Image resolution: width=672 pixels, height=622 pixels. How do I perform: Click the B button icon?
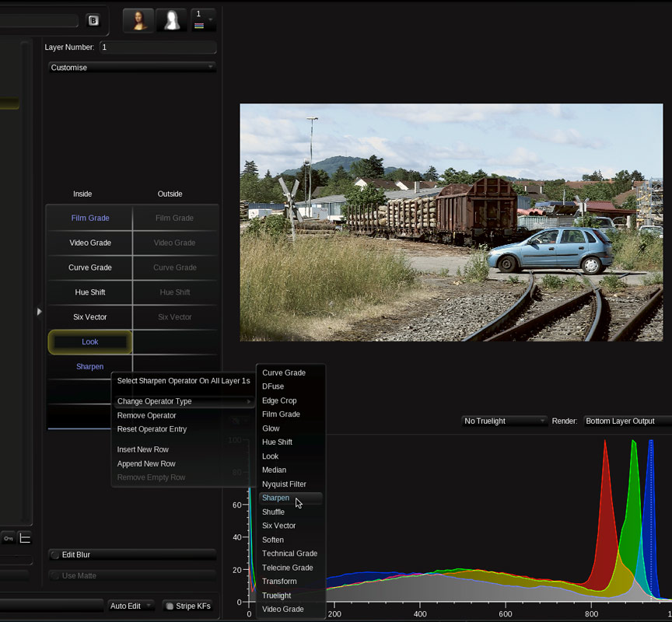click(x=93, y=21)
